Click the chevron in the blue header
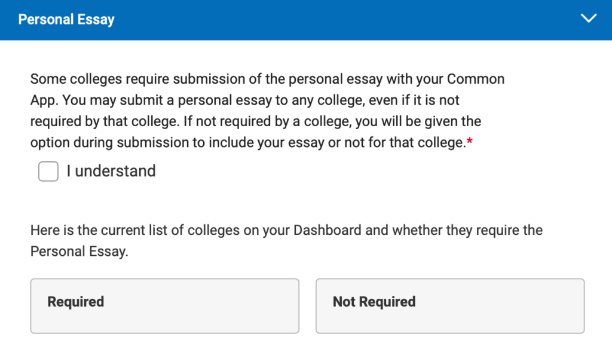Viewport: 612px width, 364px height. coord(589,19)
